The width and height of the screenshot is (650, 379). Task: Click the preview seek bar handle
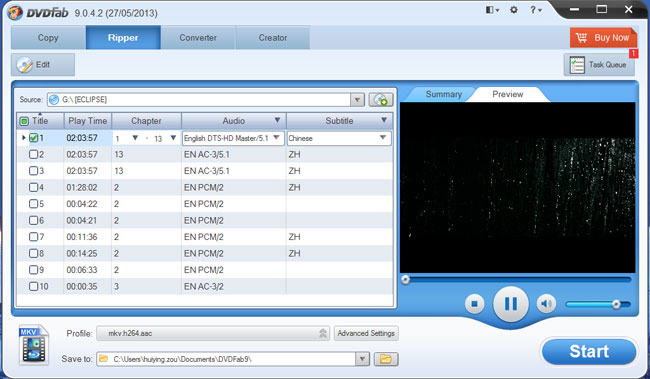pos(406,279)
